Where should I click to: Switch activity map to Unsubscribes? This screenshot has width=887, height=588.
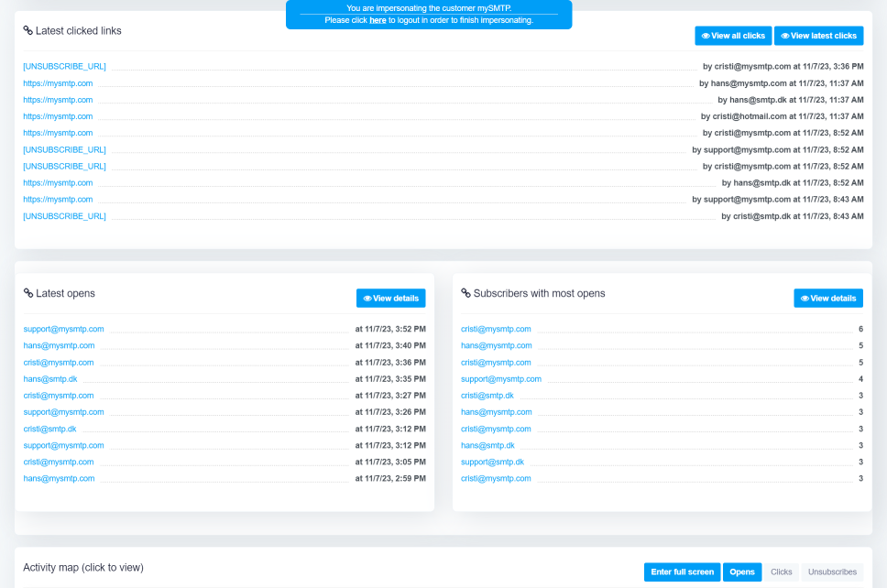pyautogui.click(x=832, y=572)
